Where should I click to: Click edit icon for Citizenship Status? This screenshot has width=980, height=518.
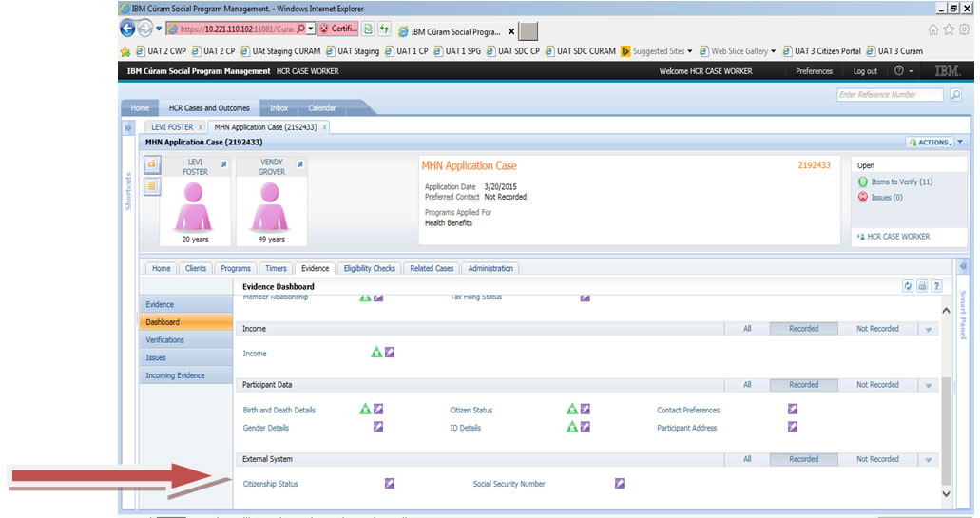tap(390, 483)
